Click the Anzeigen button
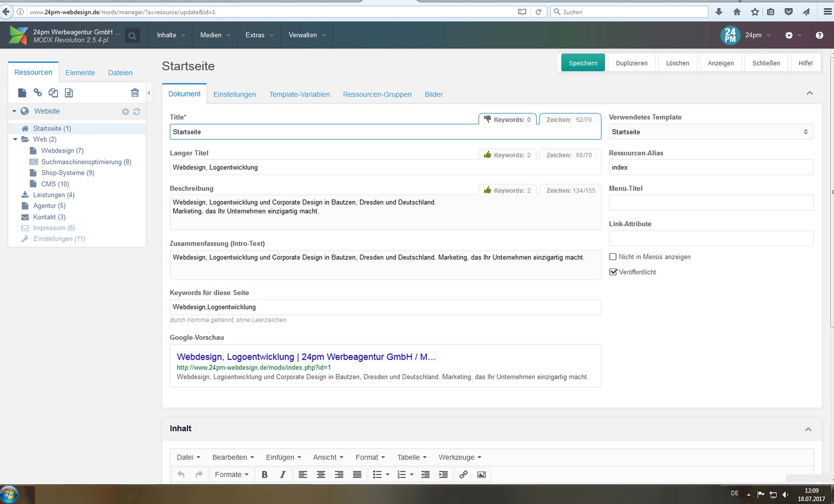 [x=721, y=63]
